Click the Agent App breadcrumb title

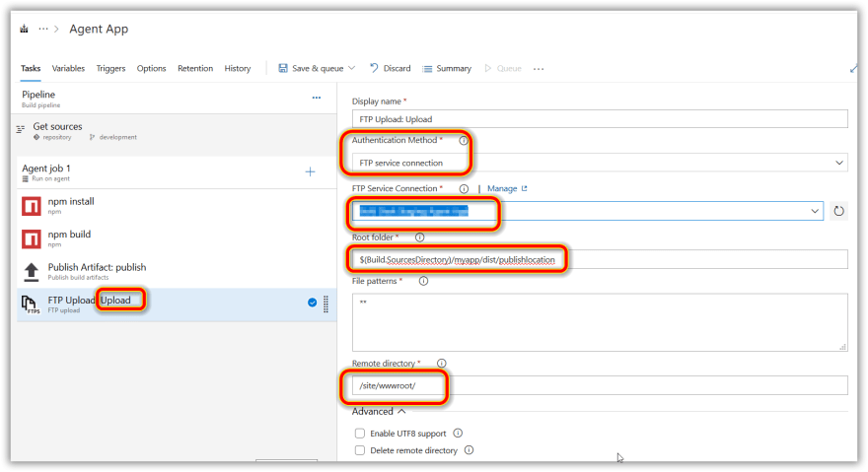click(x=99, y=29)
